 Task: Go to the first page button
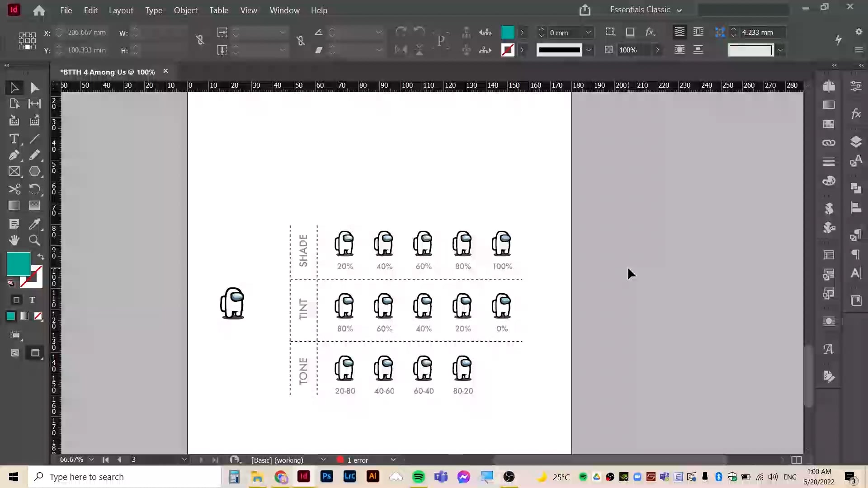[x=105, y=460]
